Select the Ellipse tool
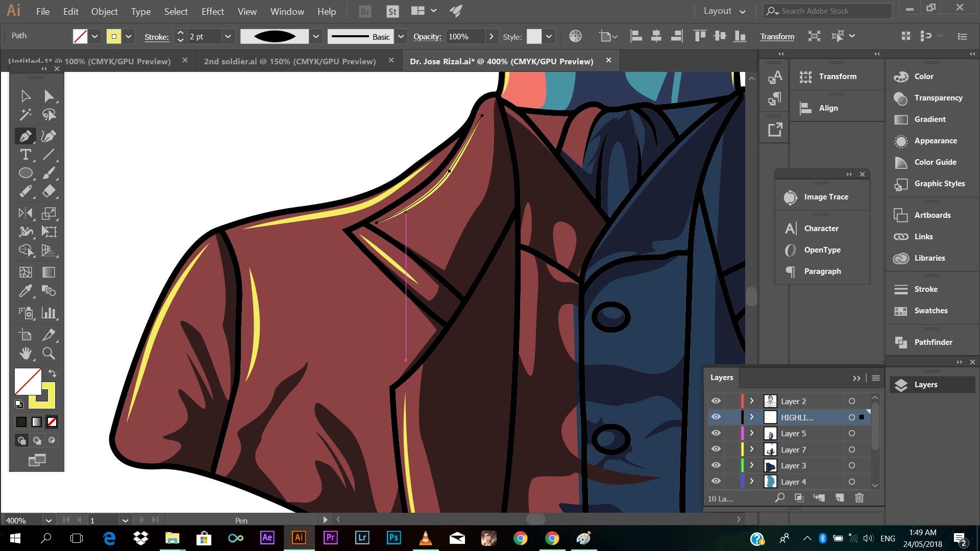 point(26,173)
